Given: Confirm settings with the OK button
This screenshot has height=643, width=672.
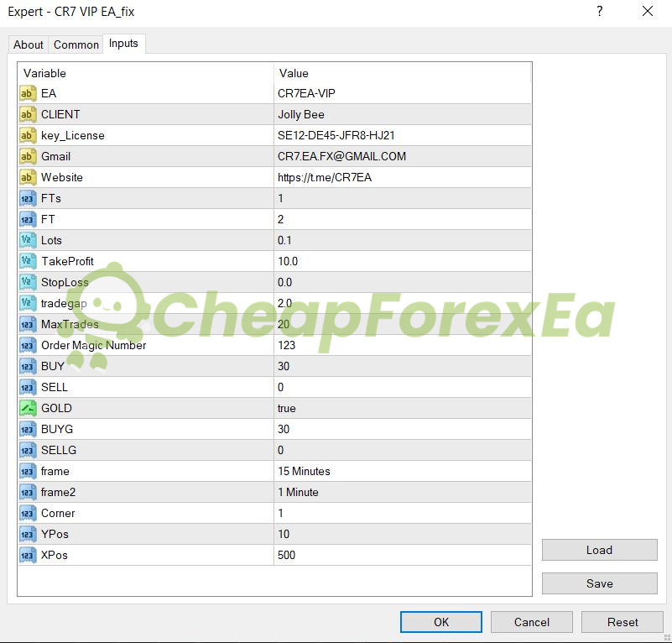Looking at the screenshot, I should [441, 622].
